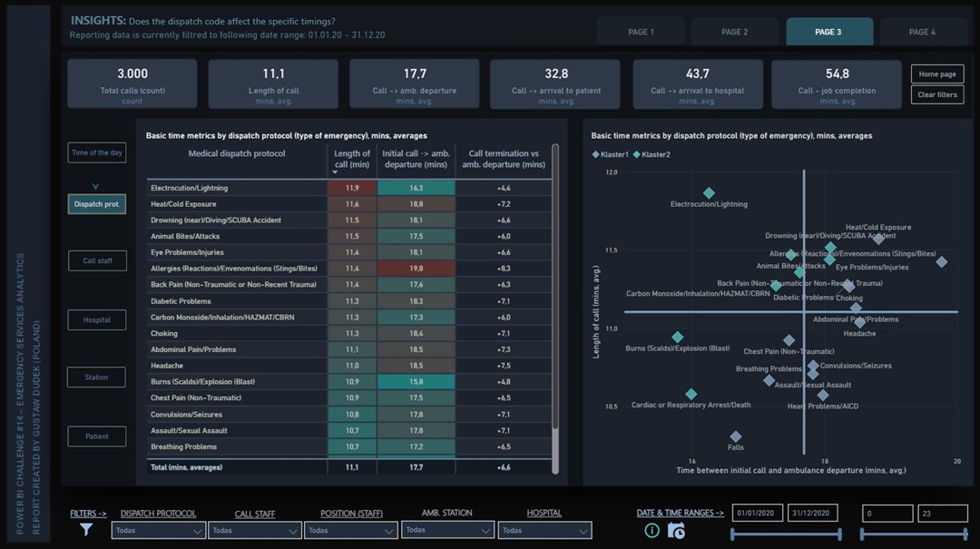Select the Falls data point diamond
The height and width of the screenshot is (549, 980).
(x=736, y=436)
